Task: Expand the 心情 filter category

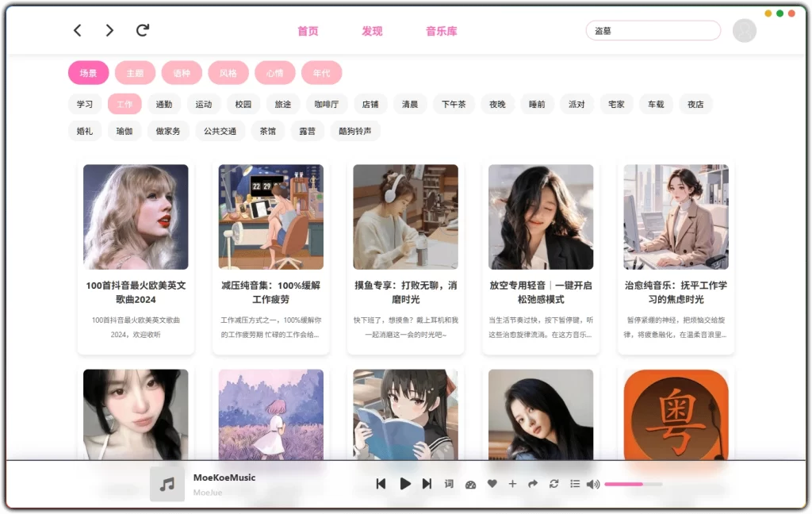Action: click(275, 72)
